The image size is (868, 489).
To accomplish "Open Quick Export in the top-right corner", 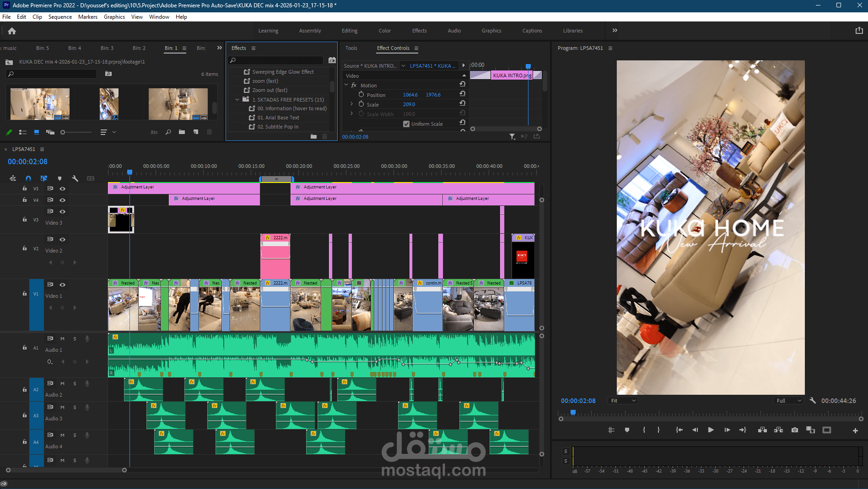I will 859,31.
